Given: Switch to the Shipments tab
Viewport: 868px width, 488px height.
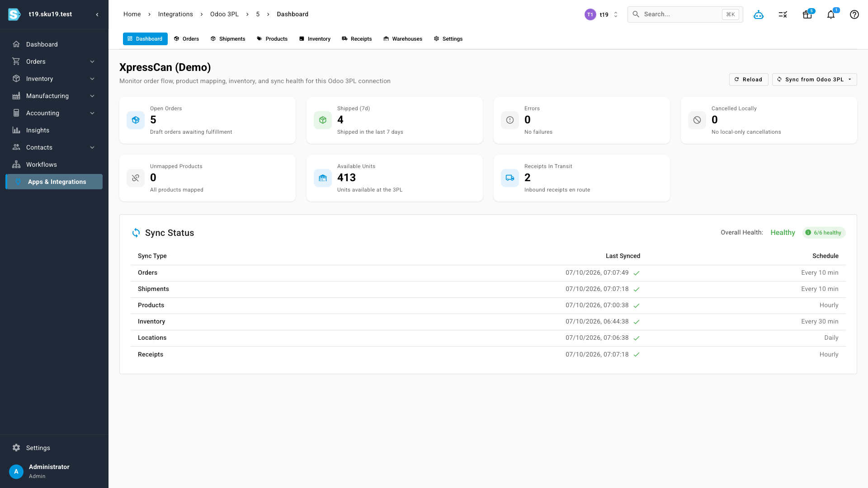Looking at the screenshot, I should tap(228, 39).
